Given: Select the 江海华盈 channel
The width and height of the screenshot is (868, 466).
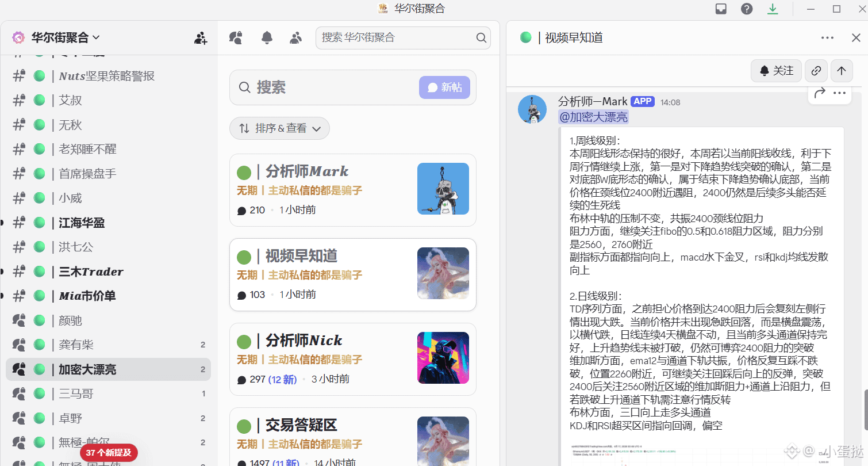Looking at the screenshot, I should click(x=108, y=223).
